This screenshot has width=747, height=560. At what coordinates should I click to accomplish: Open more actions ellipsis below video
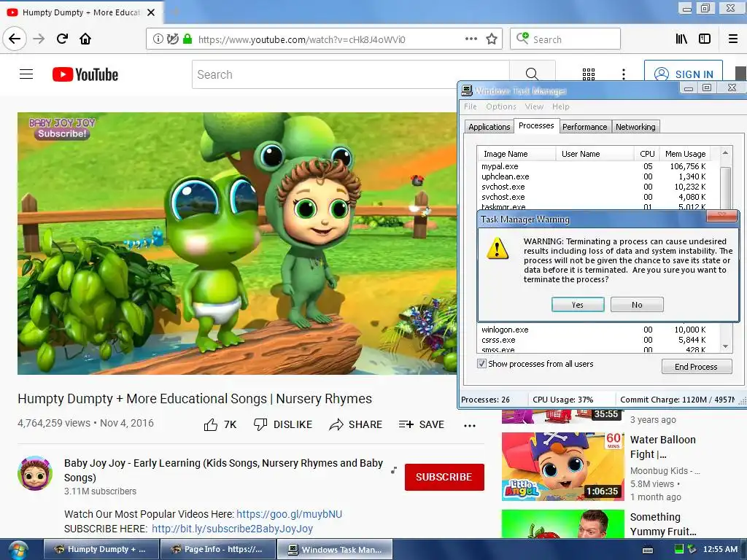click(470, 426)
